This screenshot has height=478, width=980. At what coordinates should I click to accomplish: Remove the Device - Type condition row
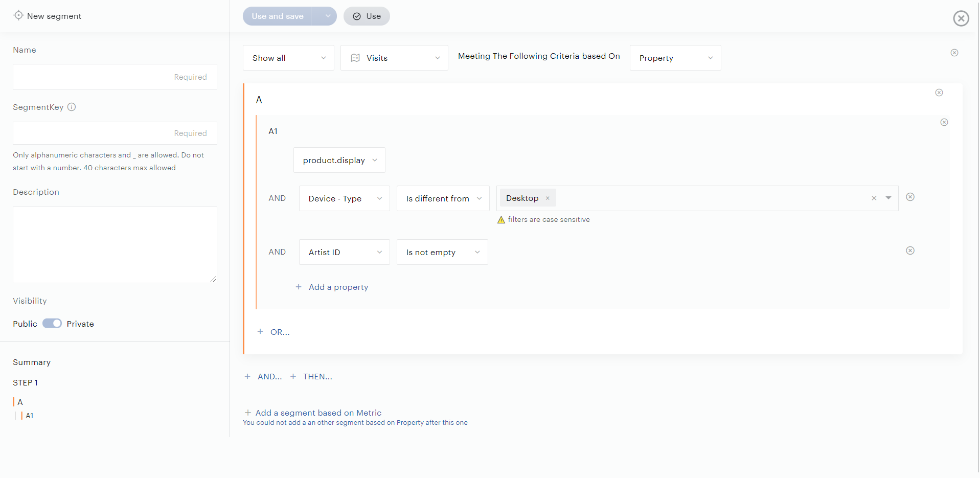910,197
